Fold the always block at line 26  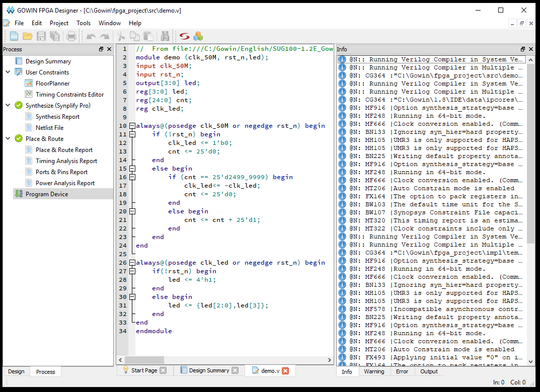tap(132, 263)
